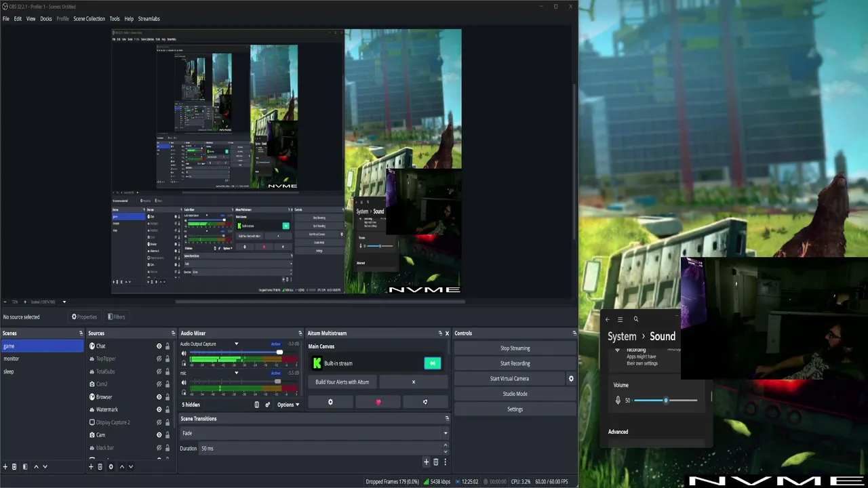Toggle monitoring headphone icon for Audio Output Capture

click(x=184, y=363)
